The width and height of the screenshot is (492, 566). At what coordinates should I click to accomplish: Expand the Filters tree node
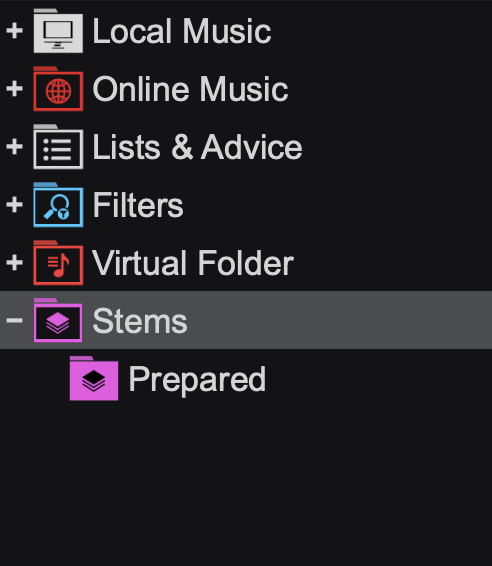[14, 205]
